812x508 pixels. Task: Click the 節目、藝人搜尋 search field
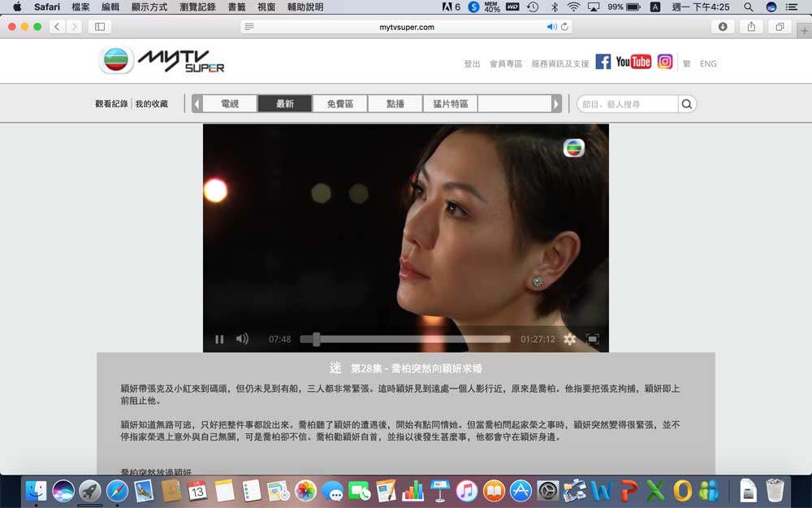tap(628, 104)
